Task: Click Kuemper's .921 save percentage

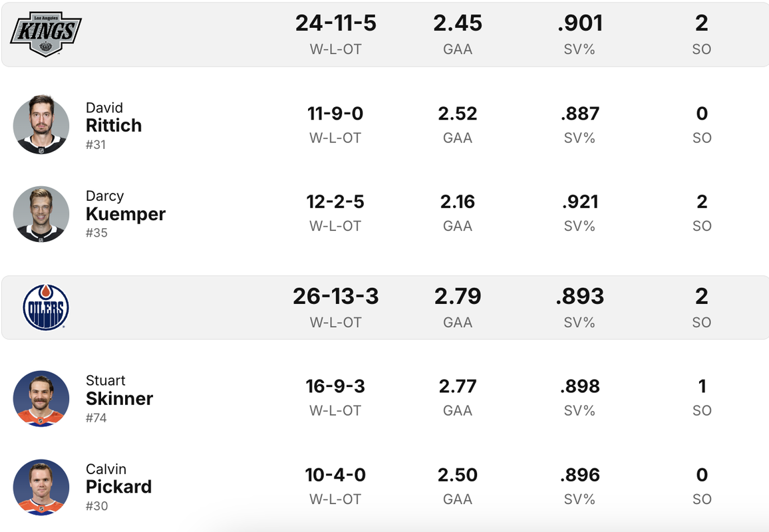Action: pyautogui.click(x=579, y=201)
